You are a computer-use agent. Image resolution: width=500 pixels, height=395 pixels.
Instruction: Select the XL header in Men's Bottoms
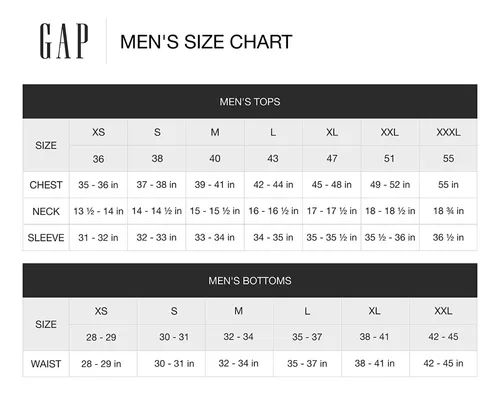375,311
